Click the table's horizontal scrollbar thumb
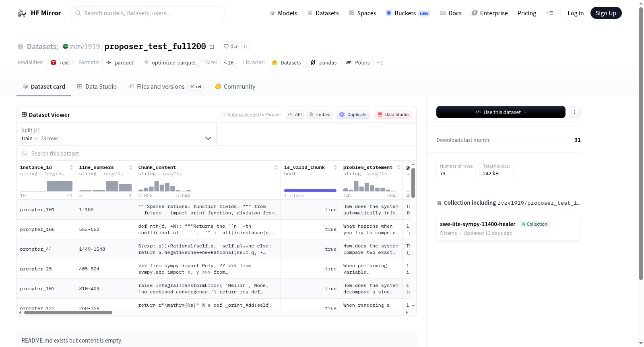644x347 pixels. pyautogui.click(x=68, y=312)
